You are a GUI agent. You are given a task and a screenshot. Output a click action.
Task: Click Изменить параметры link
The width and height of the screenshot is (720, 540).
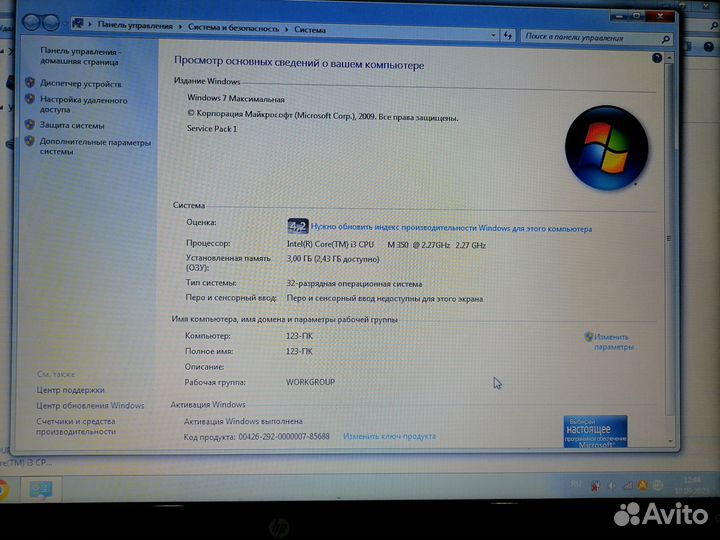pyautogui.click(x=613, y=342)
